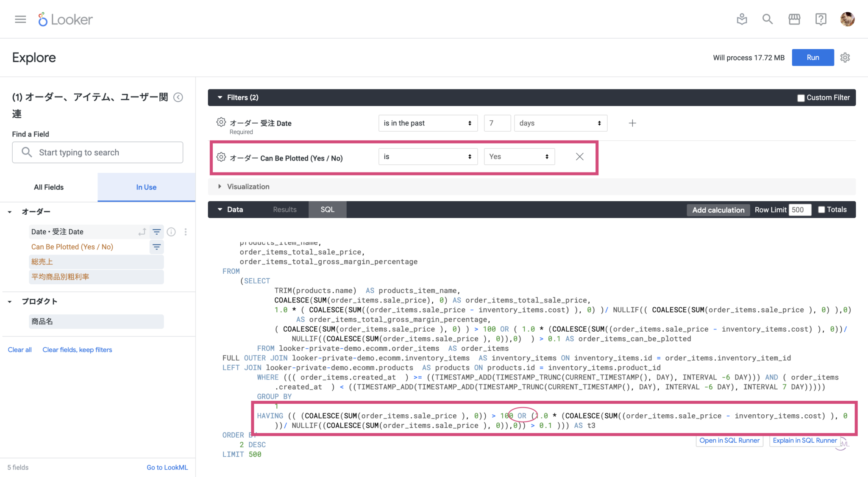Click the filter icon on Can Be Plotted field
The width and height of the screenshot is (868, 477).
point(156,247)
